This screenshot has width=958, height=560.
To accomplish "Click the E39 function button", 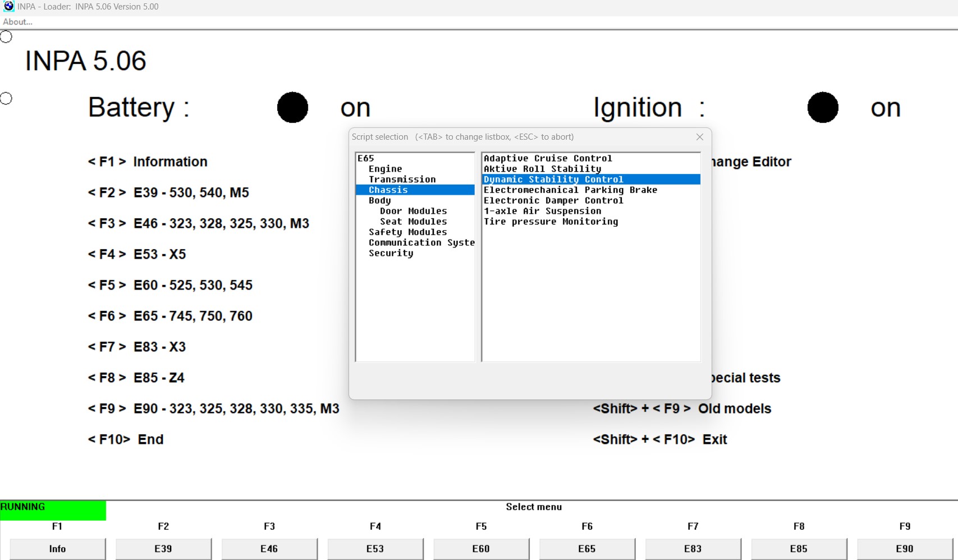I will 163,549.
